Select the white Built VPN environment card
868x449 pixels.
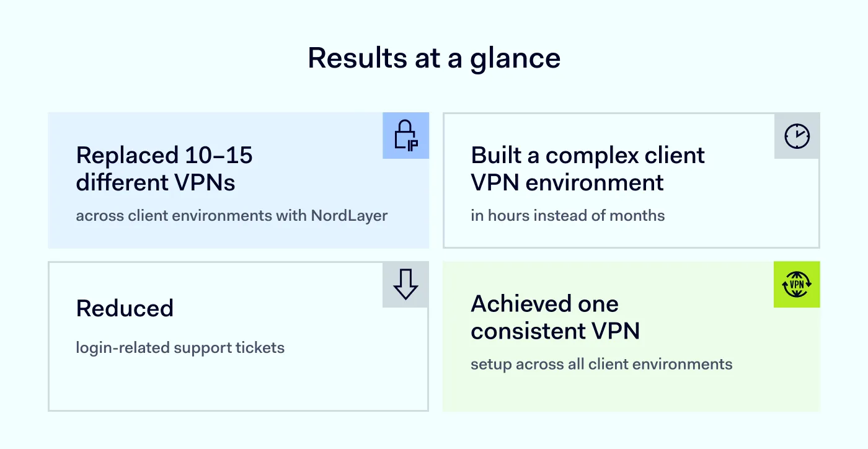(631, 180)
